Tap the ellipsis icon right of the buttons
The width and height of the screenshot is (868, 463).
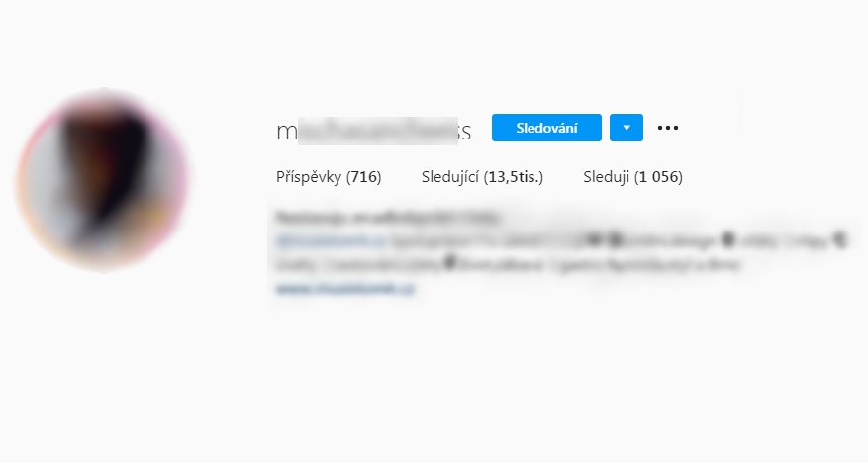668,128
